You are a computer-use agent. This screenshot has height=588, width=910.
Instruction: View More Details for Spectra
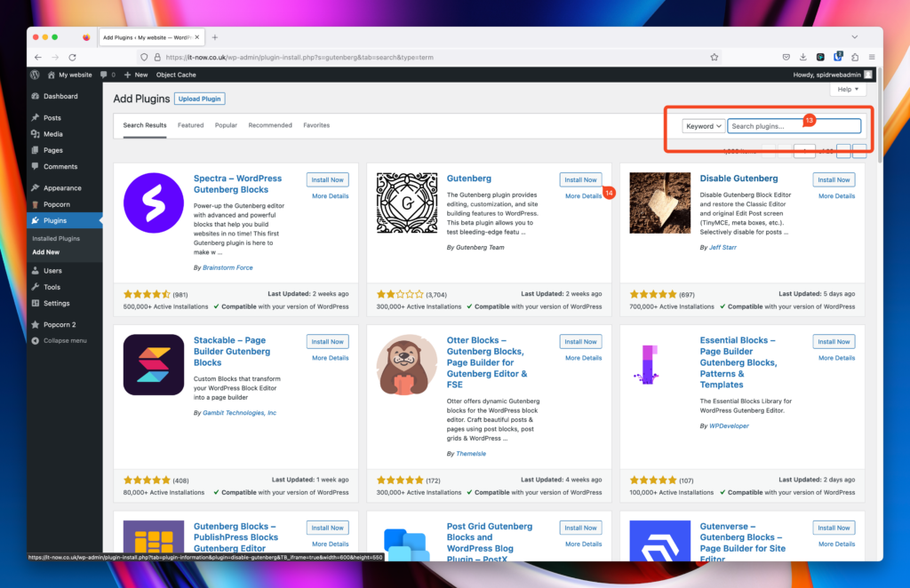coord(331,196)
